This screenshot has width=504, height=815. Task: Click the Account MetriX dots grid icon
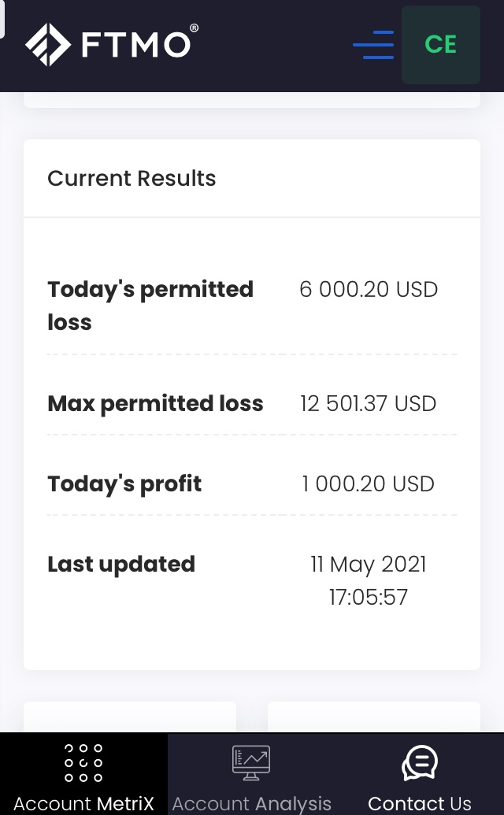pyautogui.click(x=83, y=762)
